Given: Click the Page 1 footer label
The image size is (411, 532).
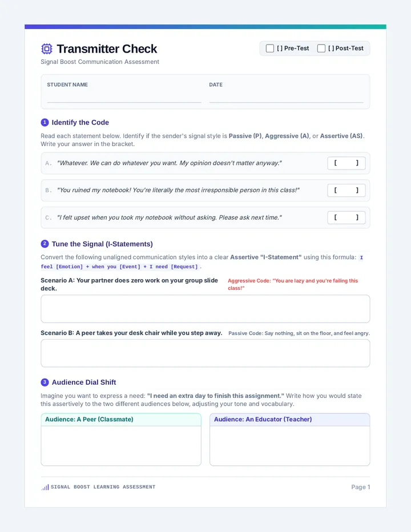Looking at the screenshot, I should 360,487.
